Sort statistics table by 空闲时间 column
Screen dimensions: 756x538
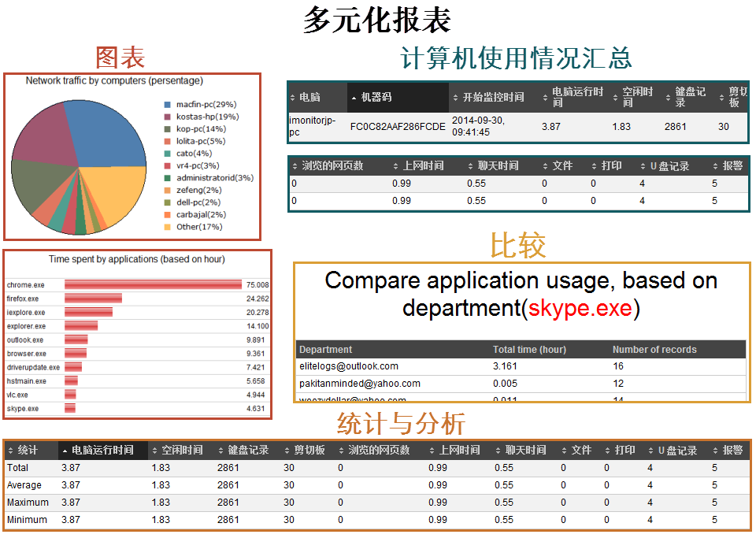tap(154, 451)
